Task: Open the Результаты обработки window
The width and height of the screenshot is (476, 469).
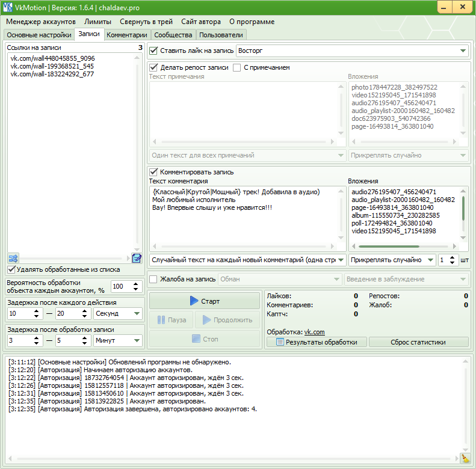Action: 317,342
